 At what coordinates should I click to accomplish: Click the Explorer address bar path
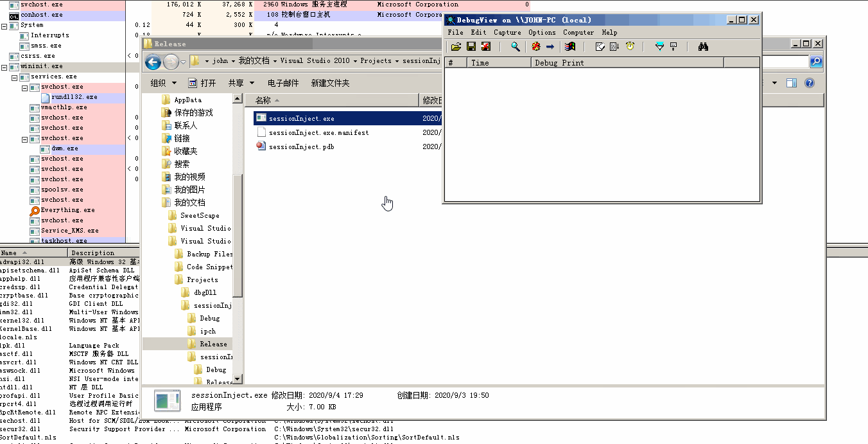pos(316,61)
